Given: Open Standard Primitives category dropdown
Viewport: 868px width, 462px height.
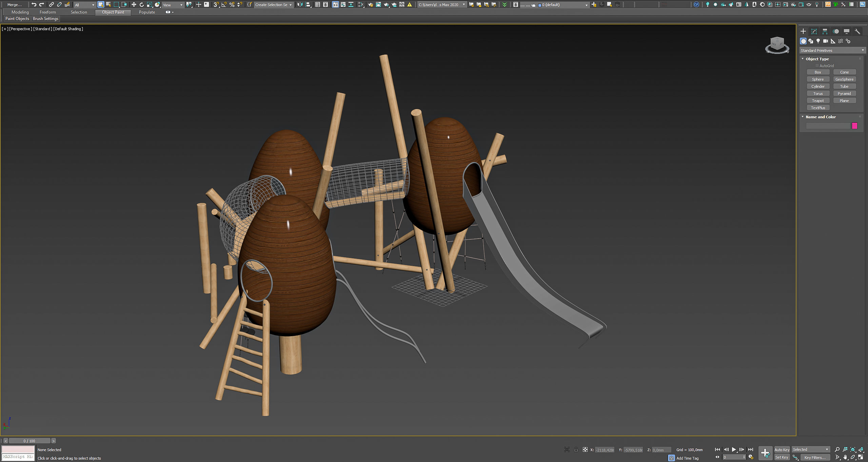Looking at the screenshot, I should (x=832, y=51).
